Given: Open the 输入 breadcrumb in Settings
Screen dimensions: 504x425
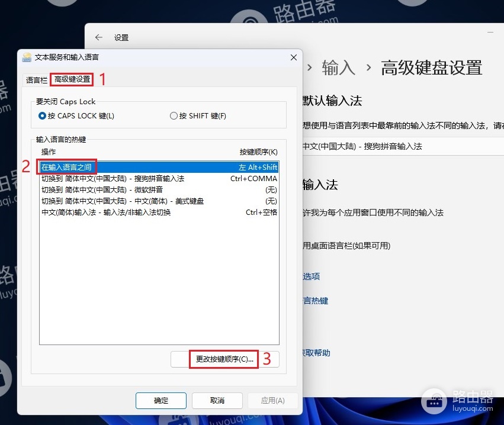Looking at the screenshot, I should click(338, 68).
